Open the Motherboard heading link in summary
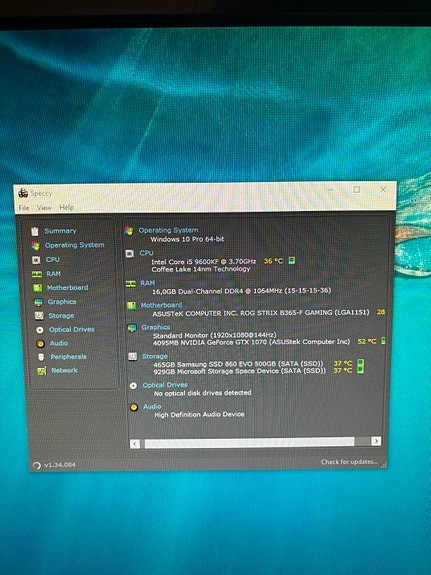431x575 pixels. point(161,305)
